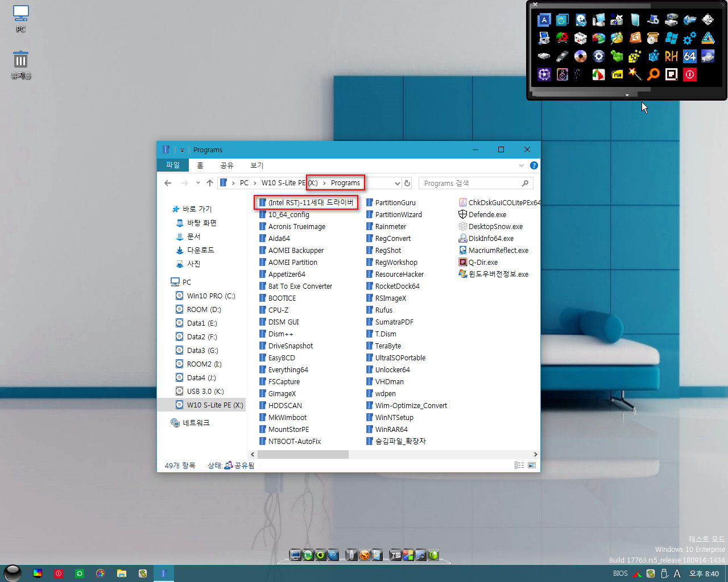The height and width of the screenshot is (582, 728).
Task: Open the purple CPU chip launcher icon
Action: [544, 74]
